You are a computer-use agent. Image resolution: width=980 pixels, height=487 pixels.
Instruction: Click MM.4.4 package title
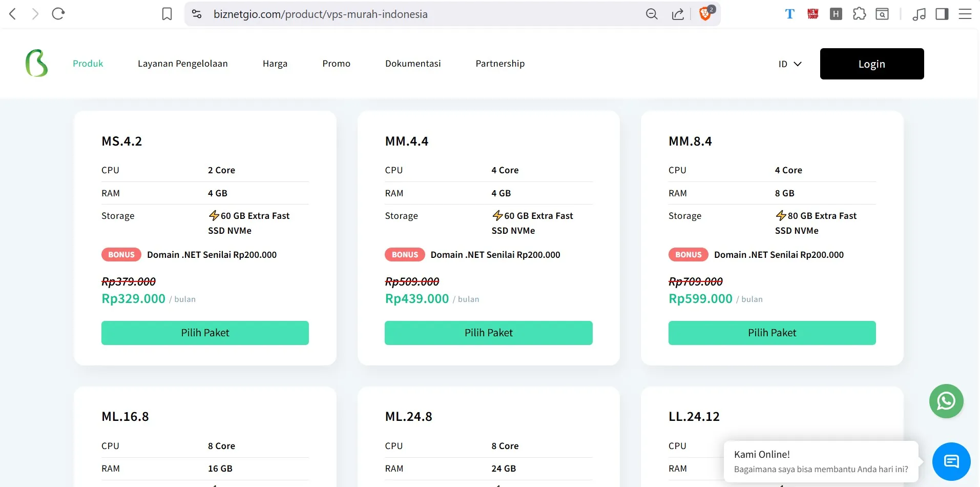click(407, 141)
